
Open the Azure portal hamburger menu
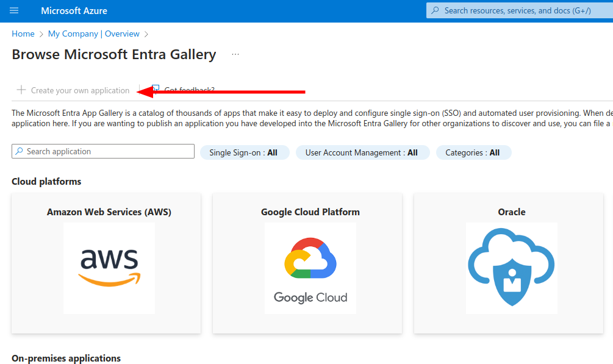click(x=13, y=10)
